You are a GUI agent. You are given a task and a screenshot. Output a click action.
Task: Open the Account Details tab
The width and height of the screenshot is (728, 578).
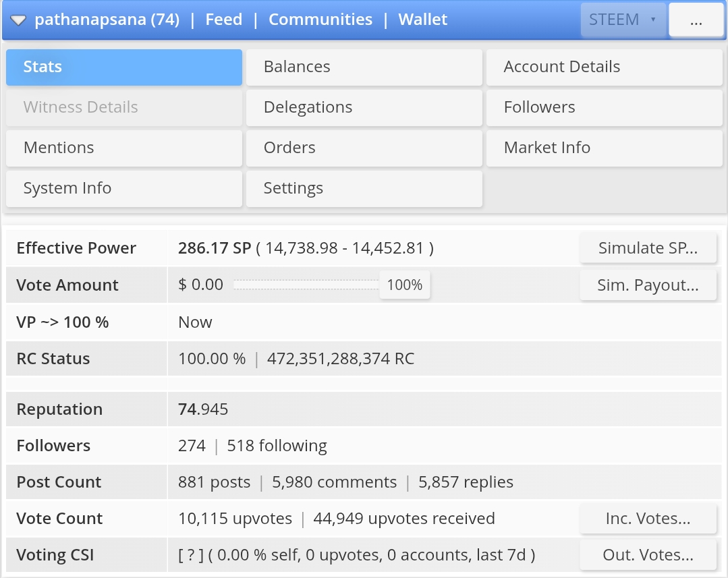coord(604,67)
